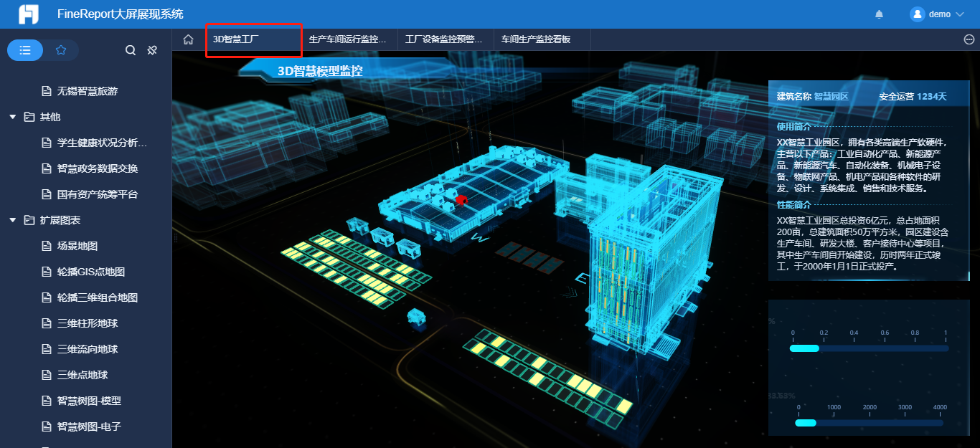Open the 三维流向地球 report
Image resolution: width=980 pixels, height=448 pixels.
tap(88, 349)
